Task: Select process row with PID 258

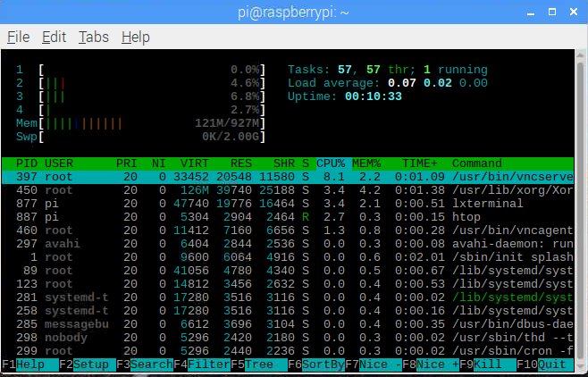Action: (288, 311)
